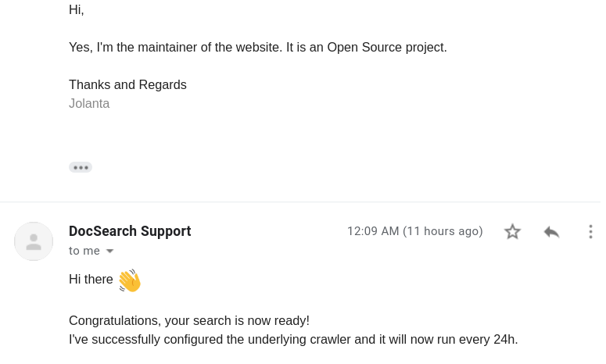
Task: Click the "Jolanta" signature name
Action: pos(89,103)
